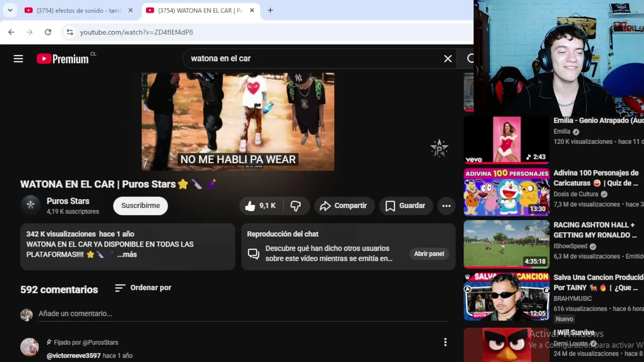Click 'Reproducción del chat' heading
The image size is (644, 362).
click(x=283, y=234)
